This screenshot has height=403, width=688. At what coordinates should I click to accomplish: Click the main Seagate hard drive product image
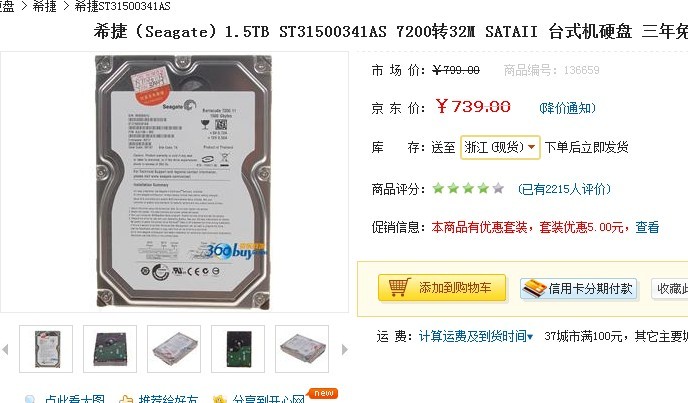click(183, 182)
